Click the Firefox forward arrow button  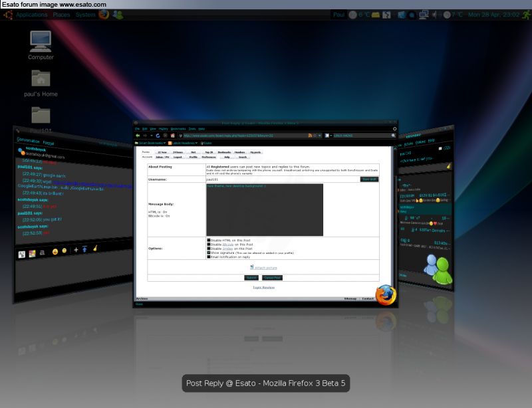point(145,136)
